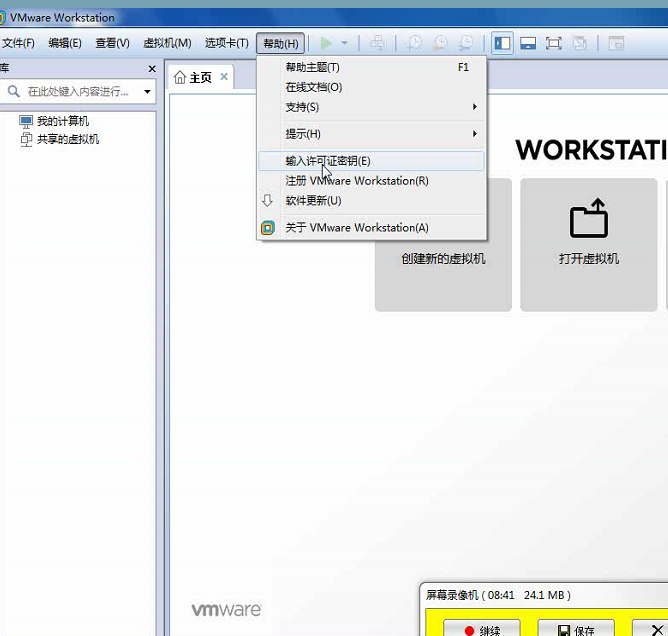The height and width of the screenshot is (636, 668).
Task: Click 继续 in screen recorder
Action: coord(481,629)
